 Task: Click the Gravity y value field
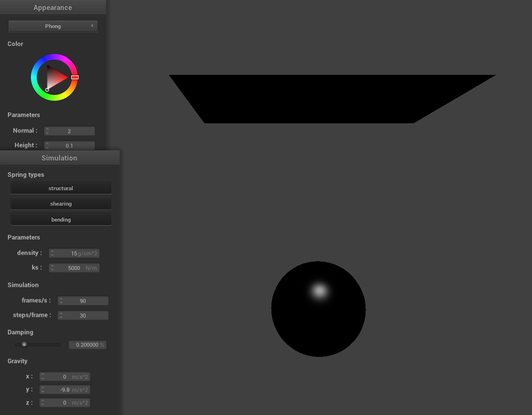point(65,390)
